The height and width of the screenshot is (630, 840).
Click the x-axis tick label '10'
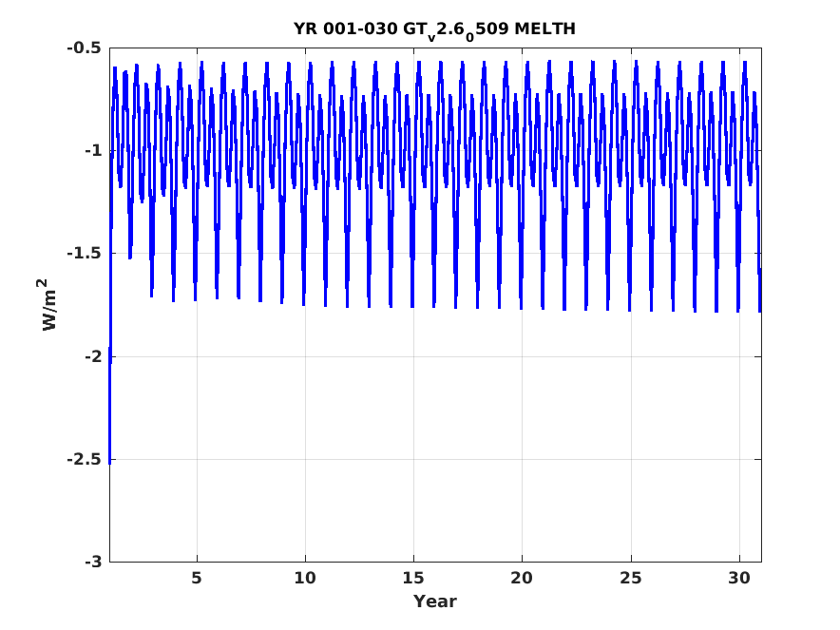pyautogui.click(x=305, y=578)
